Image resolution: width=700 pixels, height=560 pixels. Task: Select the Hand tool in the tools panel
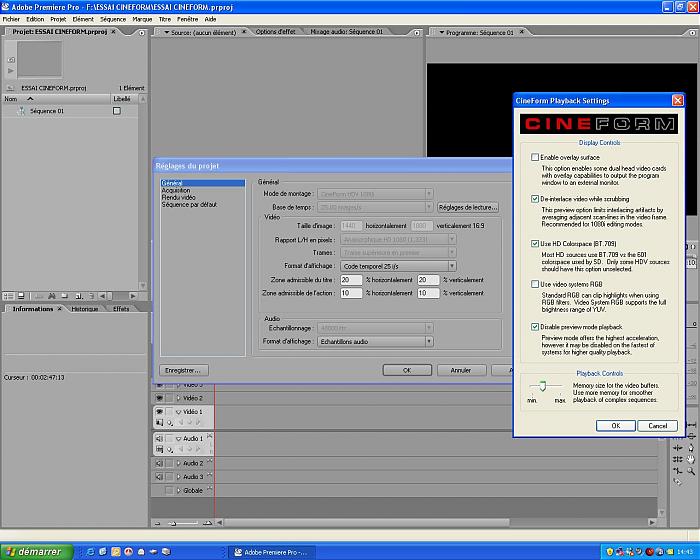(691, 459)
